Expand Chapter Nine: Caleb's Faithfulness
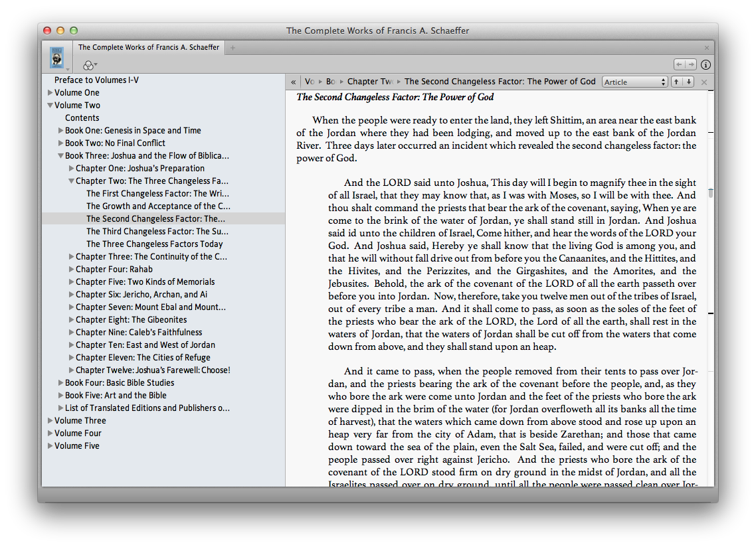This screenshot has height=555, width=756. pyautogui.click(x=71, y=333)
